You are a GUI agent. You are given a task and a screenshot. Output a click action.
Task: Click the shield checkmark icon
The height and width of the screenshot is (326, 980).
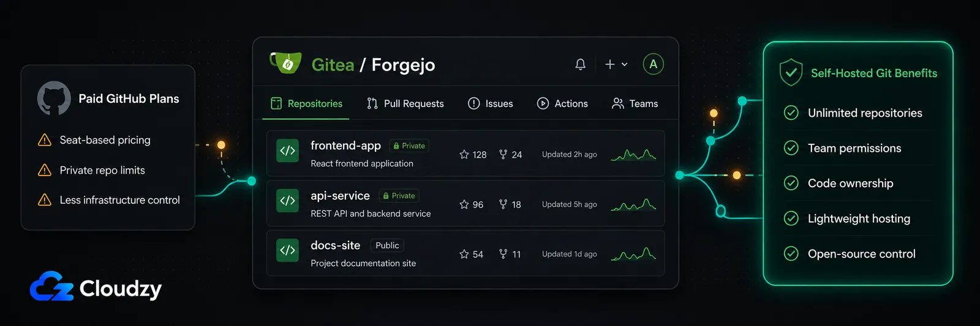[x=791, y=72]
